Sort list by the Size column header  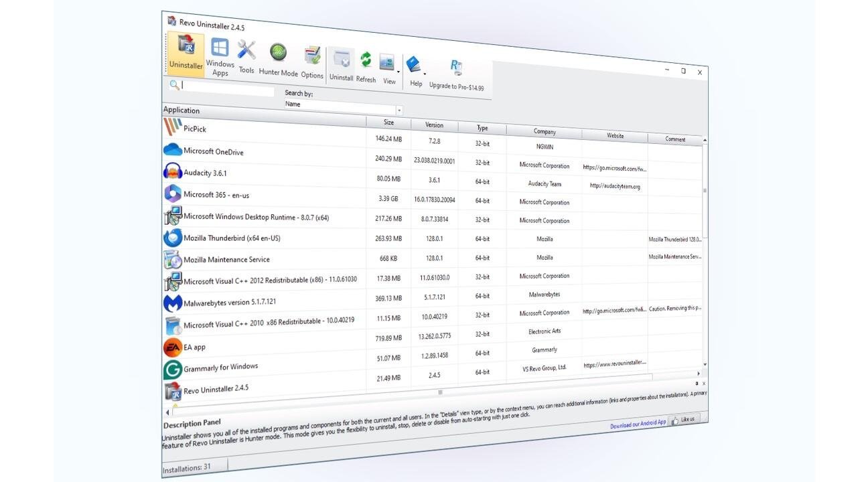pos(388,123)
